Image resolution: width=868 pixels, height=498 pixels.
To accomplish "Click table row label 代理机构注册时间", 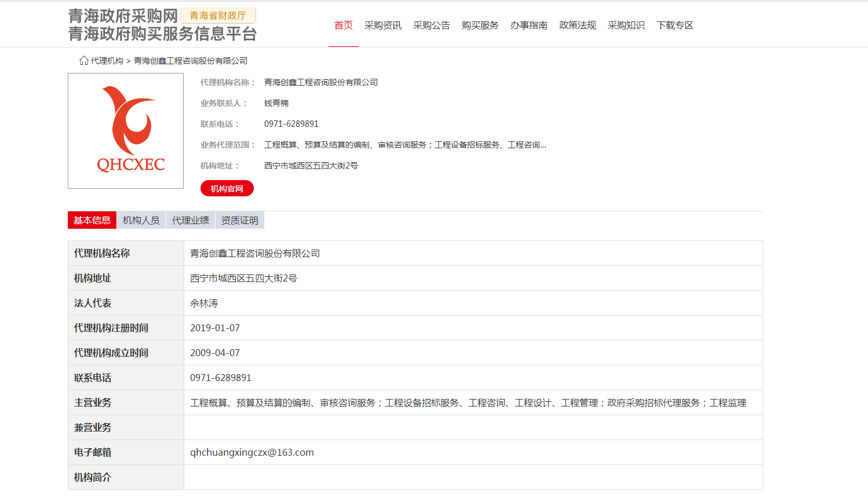I will (x=111, y=328).
